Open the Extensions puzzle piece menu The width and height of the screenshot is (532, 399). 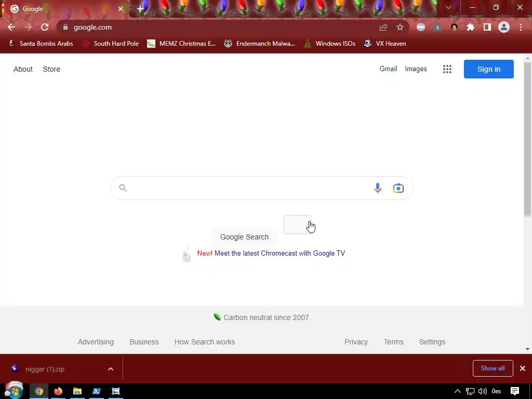coord(471,27)
